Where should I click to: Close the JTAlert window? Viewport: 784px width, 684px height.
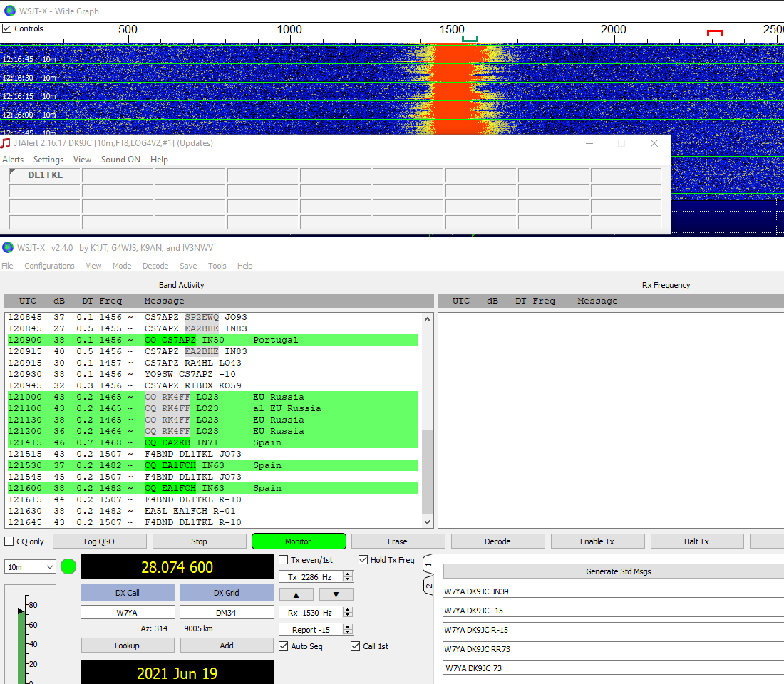[x=654, y=143]
